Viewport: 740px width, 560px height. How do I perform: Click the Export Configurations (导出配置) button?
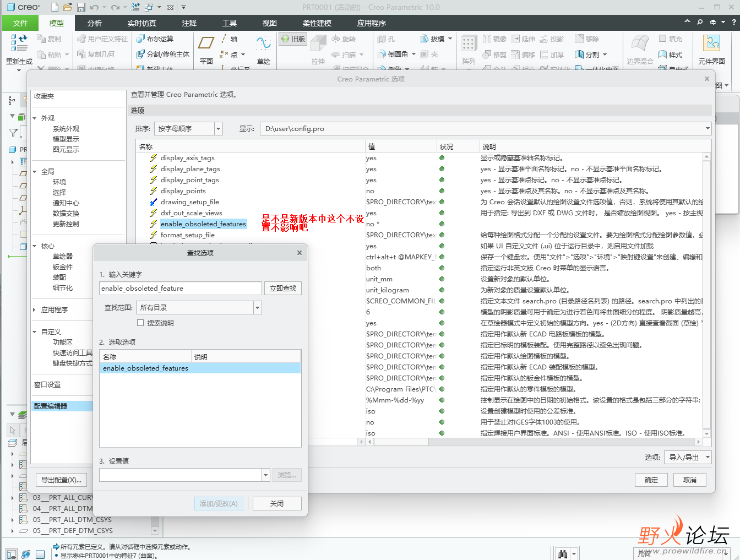pyautogui.click(x=62, y=480)
